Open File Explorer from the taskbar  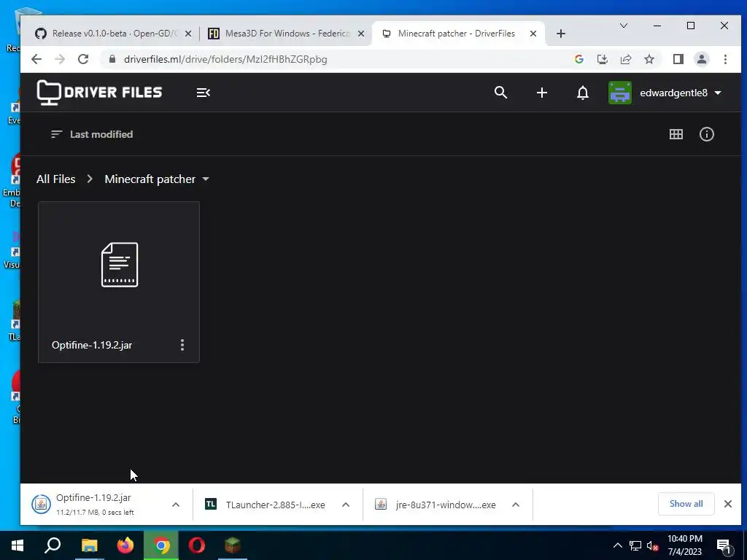pos(89,545)
